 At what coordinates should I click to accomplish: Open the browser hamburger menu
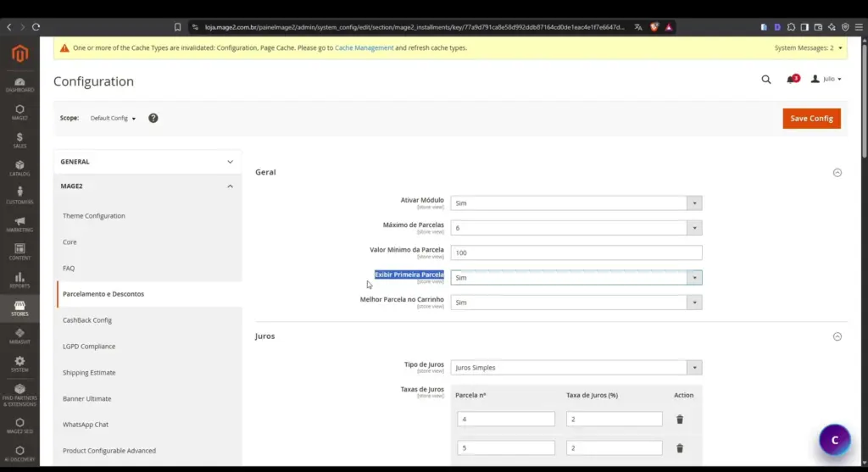click(859, 26)
